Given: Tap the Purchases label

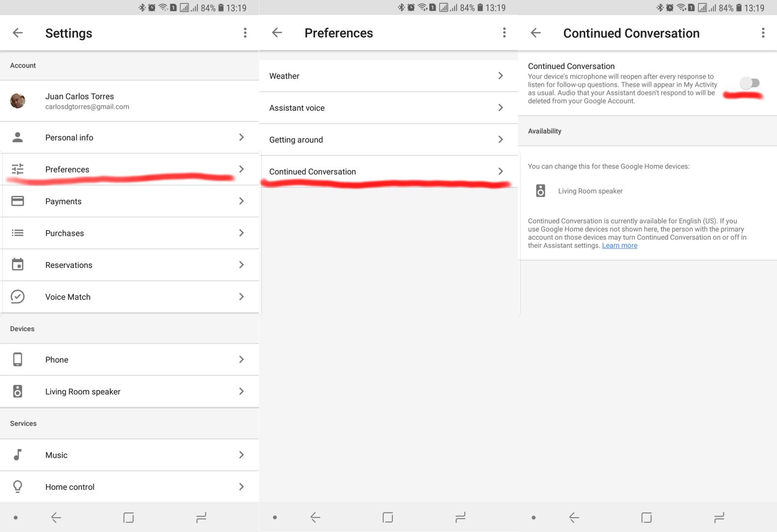Looking at the screenshot, I should pyautogui.click(x=65, y=233).
